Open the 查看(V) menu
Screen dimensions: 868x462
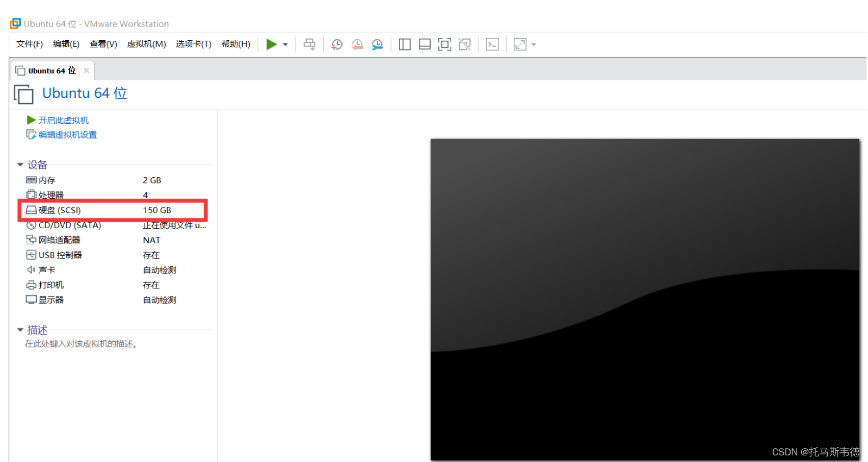103,44
